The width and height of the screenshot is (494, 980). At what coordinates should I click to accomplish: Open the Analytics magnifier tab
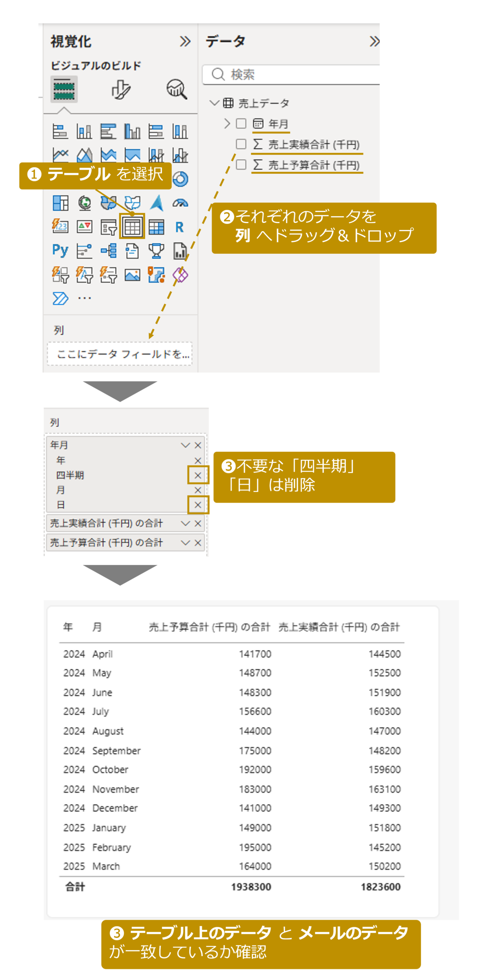176,89
